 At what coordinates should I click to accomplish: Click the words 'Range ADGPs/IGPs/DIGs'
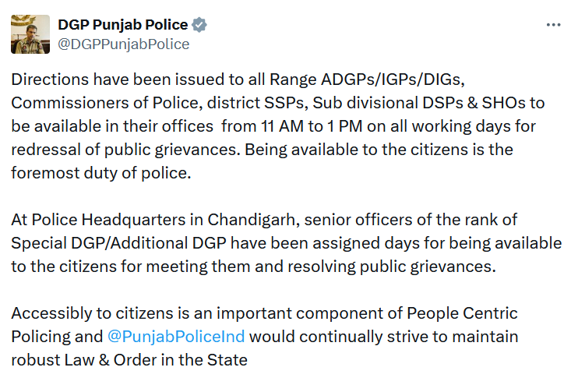367,79
